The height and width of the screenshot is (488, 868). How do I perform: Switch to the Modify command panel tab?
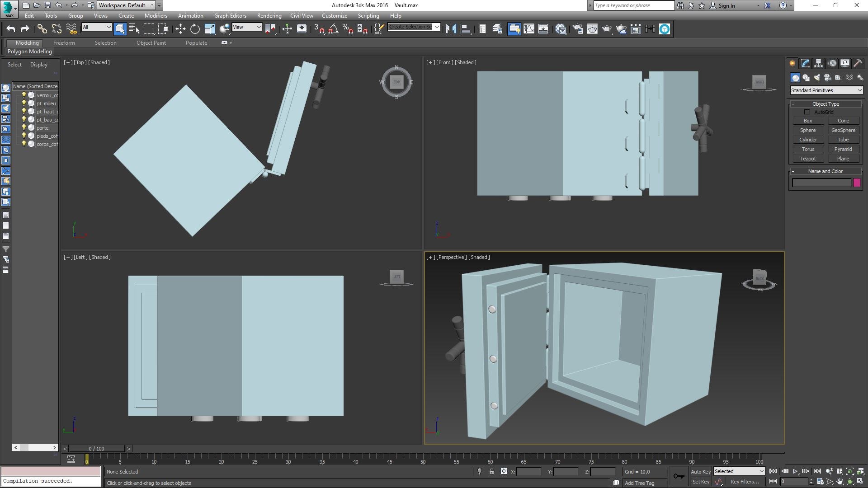coord(805,63)
